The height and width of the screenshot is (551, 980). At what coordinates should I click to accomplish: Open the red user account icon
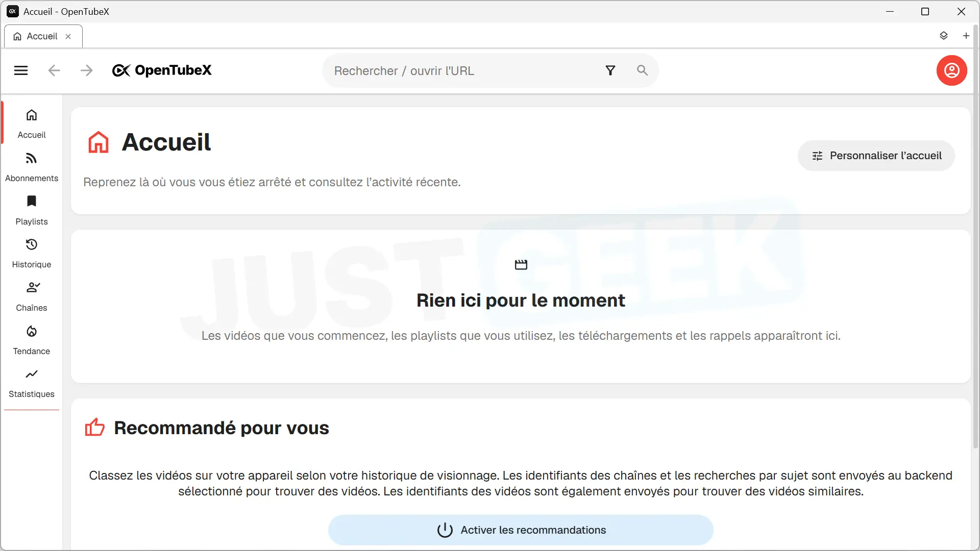951,70
